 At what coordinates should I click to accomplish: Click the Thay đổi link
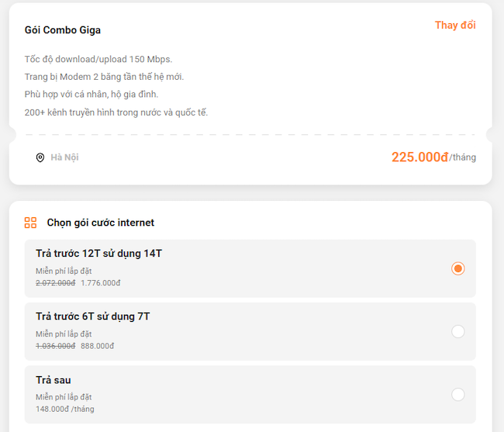click(x=455, y=25)
